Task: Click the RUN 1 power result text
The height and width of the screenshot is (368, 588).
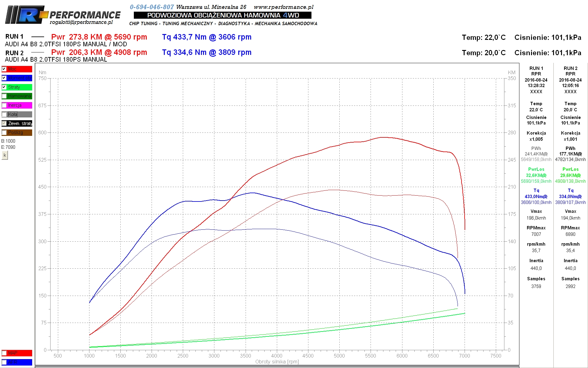Action: click(99, 37)
